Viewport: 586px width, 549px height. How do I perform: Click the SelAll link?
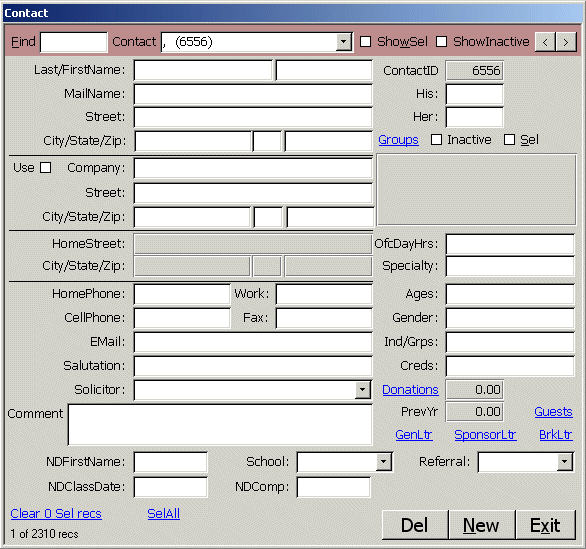tap(164, 514)
